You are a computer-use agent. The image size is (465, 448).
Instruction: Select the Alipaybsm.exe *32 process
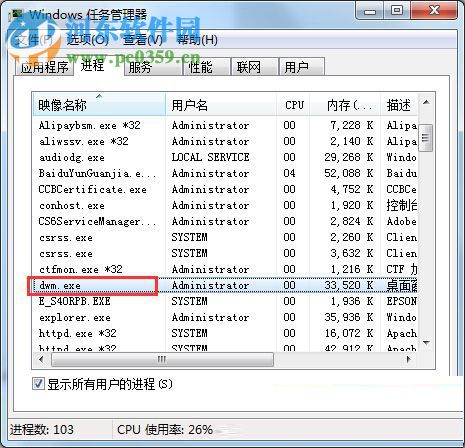(225, 125)
